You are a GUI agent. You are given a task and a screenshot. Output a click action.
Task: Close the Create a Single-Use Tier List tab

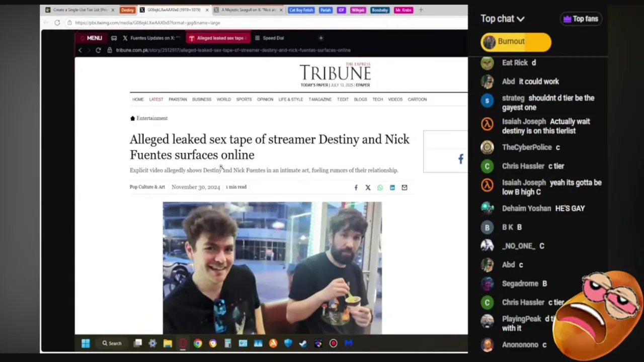tap(113, 10)
